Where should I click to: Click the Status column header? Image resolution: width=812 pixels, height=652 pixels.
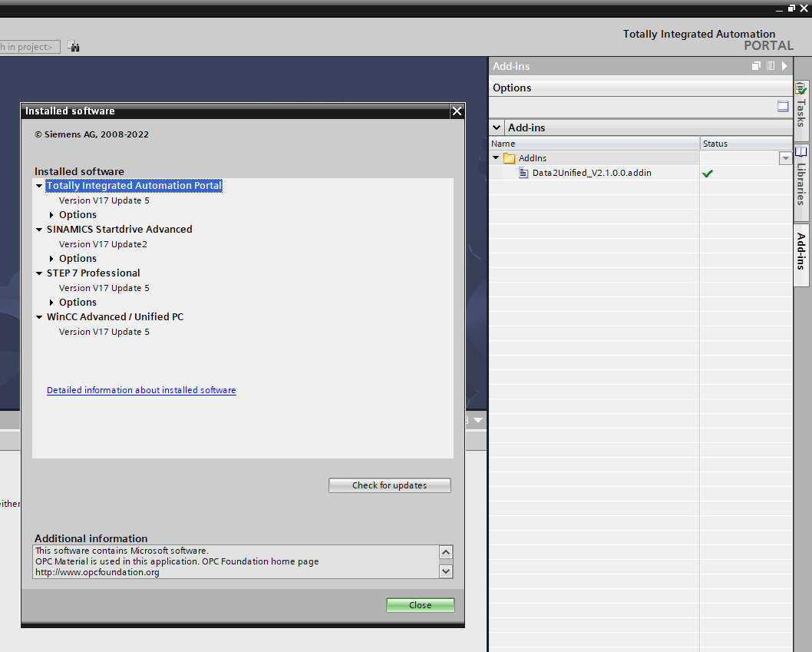pyautogui.click(x=746, y=144)
